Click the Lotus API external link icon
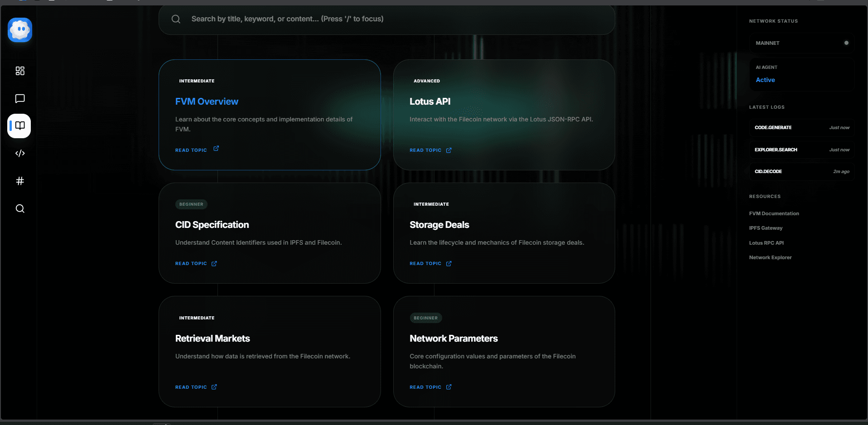The height and width of the screenshot is (425, 868). click(448, 150)
